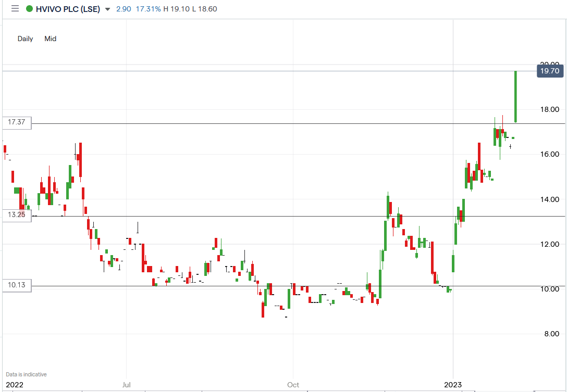Select the 13.25 horizontal level label
Screen dimensions: 567x392
pyautogui.click(x=17, y=214)
